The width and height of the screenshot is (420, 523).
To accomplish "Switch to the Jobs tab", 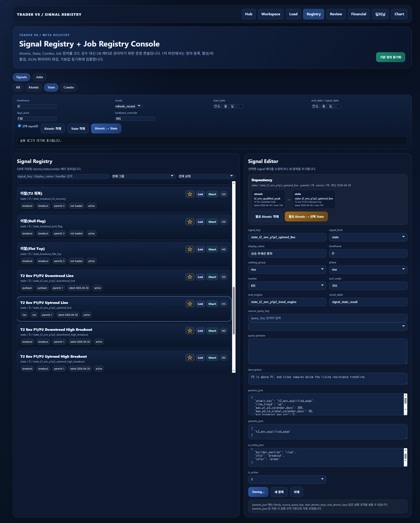I will point(39,77).
